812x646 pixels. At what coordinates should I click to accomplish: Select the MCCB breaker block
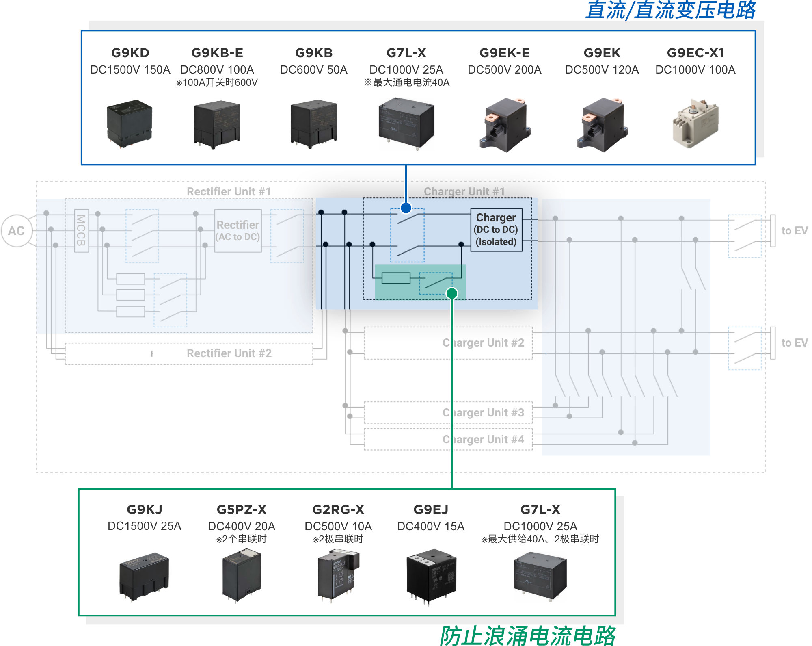coord(81,230)
